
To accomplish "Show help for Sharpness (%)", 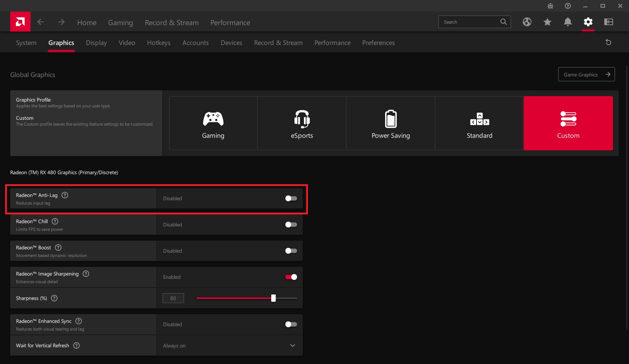I will (x=54, y=298).
